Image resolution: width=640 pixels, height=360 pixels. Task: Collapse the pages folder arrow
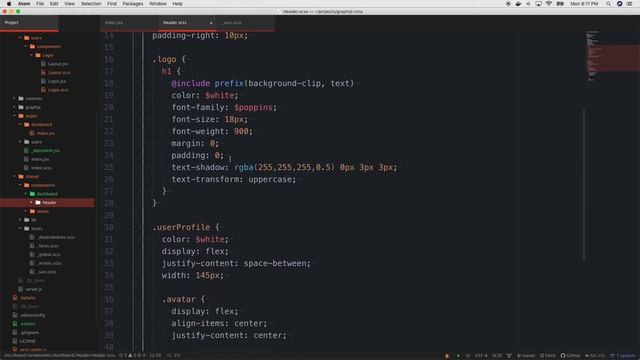[14, 116]
